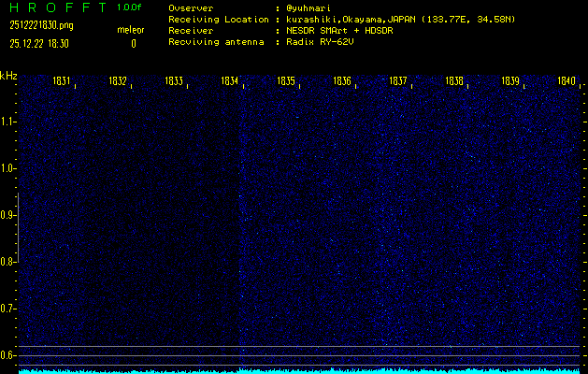Image resolution: width=588 pixels, height=374 pixels.
Task: Click the Ovserver label
Action: [x=191, y=8]
